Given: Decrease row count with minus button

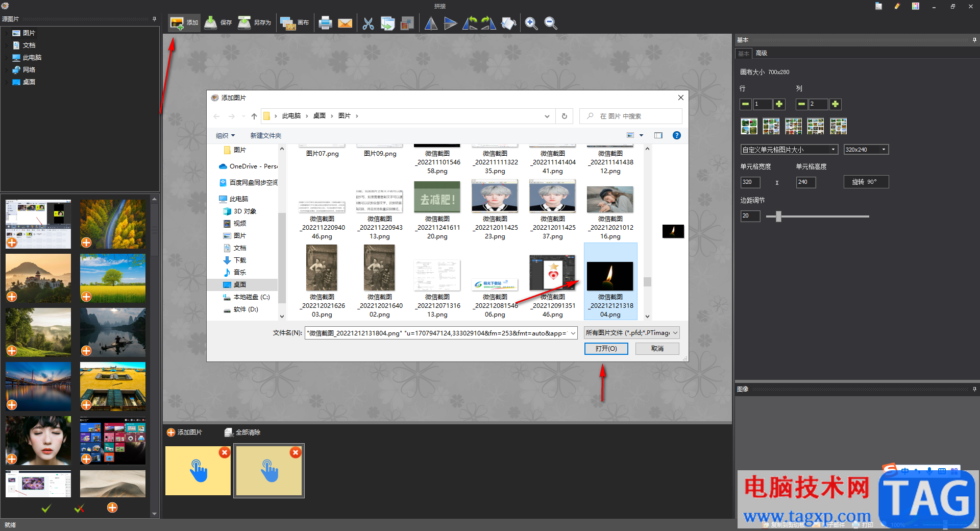Looking at the screenshot, I should 746,104.
